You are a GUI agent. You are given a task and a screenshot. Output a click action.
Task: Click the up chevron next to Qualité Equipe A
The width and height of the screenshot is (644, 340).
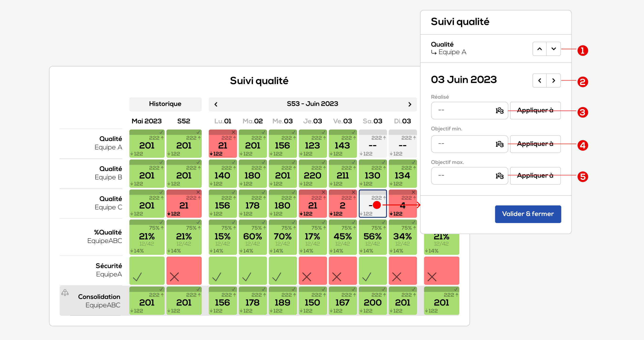coord(539,49)
